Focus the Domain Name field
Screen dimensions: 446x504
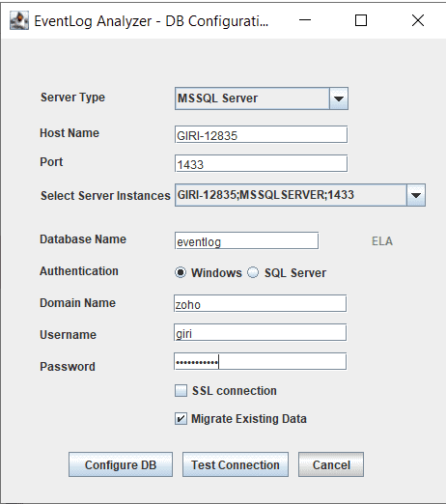click(260, 303)
